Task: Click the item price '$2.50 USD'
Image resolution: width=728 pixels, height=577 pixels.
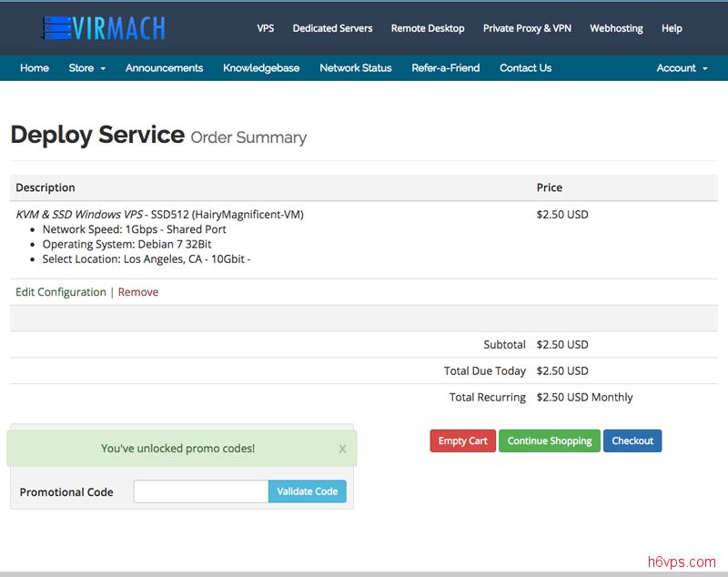Action: (x=562, y=215)
